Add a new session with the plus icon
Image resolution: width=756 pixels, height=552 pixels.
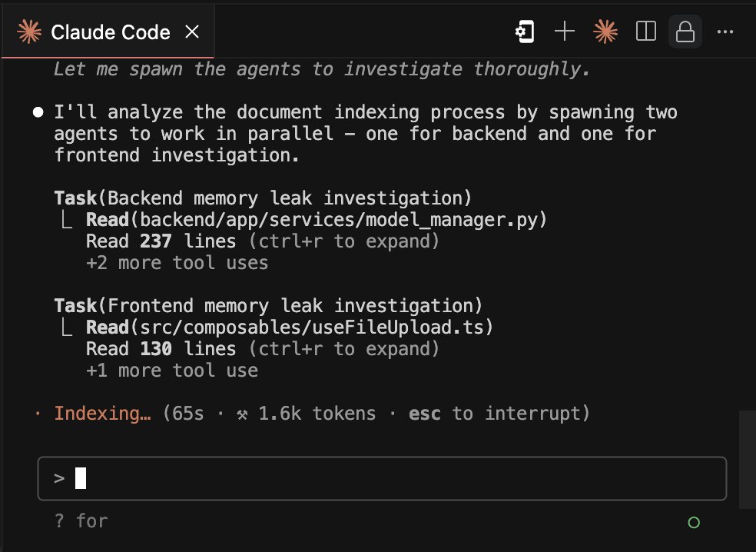click(x=565, y=32)
